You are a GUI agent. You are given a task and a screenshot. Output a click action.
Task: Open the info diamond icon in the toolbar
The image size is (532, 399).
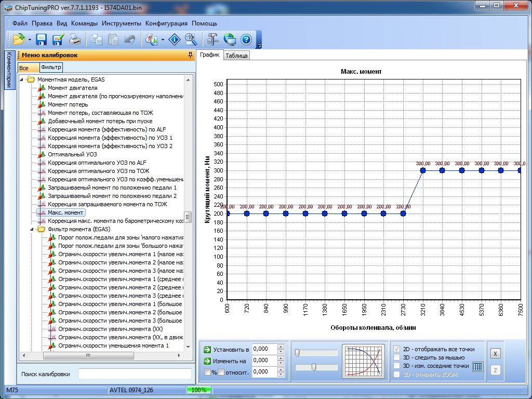[175, 39]
